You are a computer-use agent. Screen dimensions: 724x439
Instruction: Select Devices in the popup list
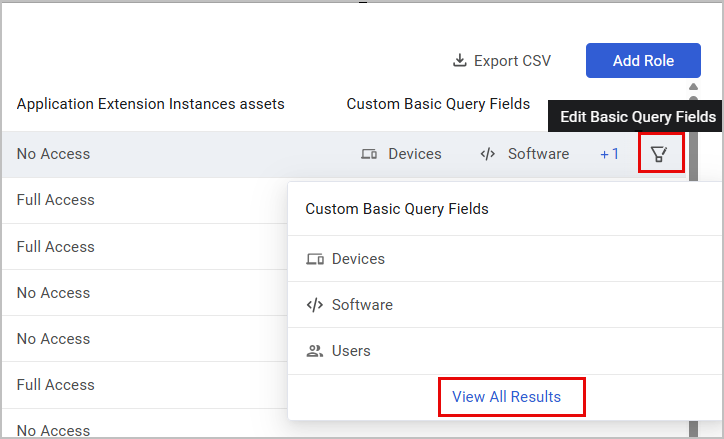358,259
